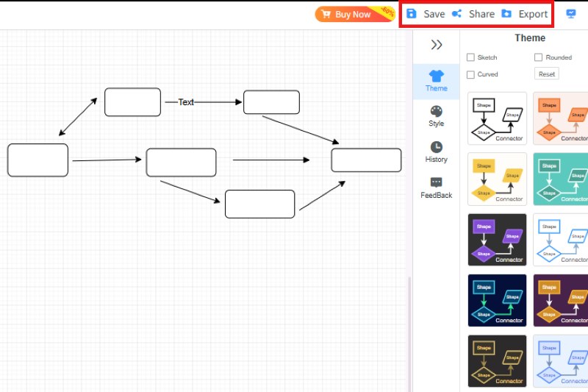
Task: Enable the Curved checkbox
Action: pyautogui.click(x=471, y=74)
